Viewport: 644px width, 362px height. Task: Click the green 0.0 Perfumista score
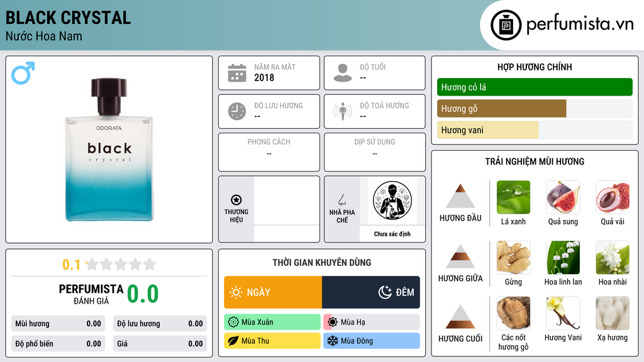143,294
